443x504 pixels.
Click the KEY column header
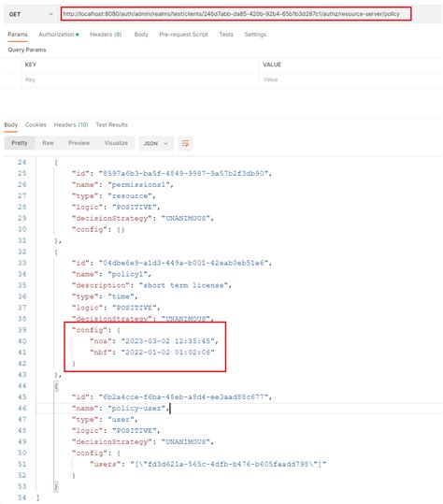tap(31, 65)
